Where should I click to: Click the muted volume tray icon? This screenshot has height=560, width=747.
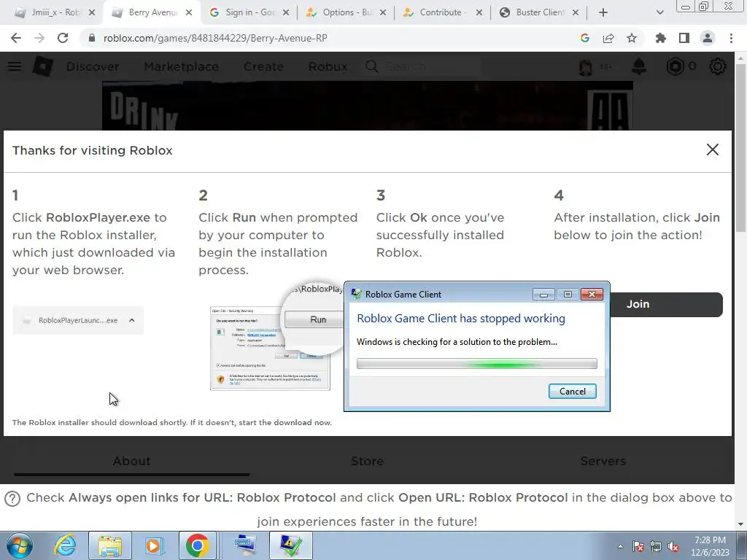click(673, 546)
